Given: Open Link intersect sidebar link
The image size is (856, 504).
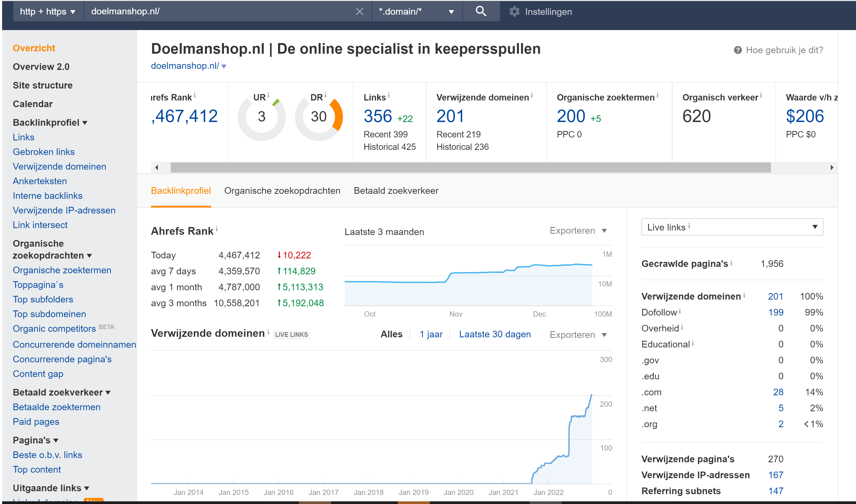Looking at the screenshot, I should point(40,225).
